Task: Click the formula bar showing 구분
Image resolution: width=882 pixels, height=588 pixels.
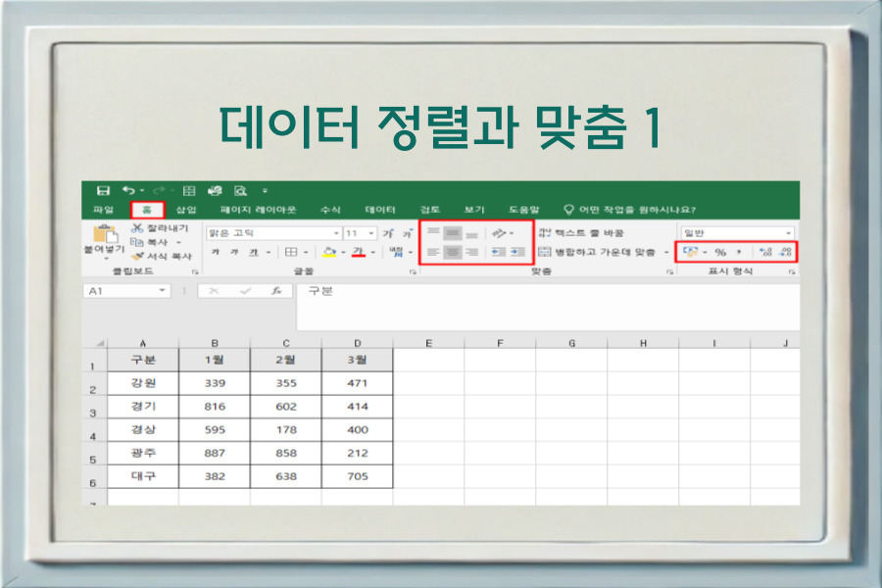Action: pos(548,307)
